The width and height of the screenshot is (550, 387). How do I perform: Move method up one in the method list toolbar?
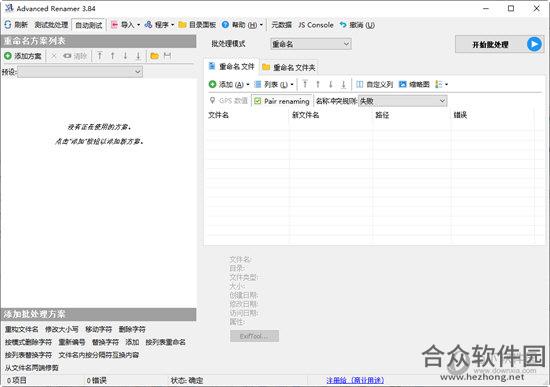pos(113,56)
